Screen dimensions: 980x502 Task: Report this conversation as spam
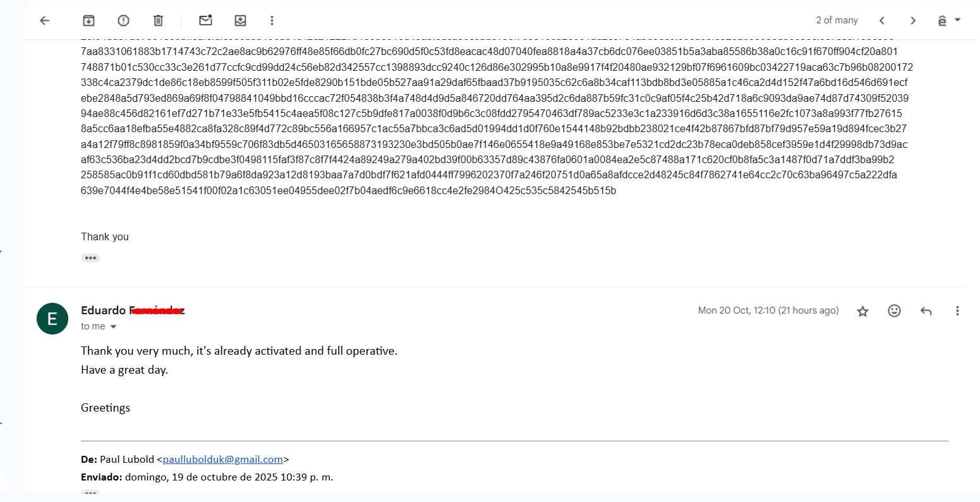click(124, 20)
